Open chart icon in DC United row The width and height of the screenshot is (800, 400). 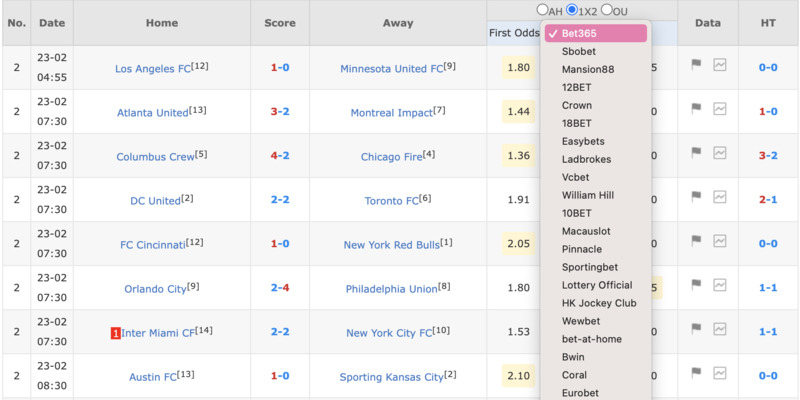[x=719, y=196]
